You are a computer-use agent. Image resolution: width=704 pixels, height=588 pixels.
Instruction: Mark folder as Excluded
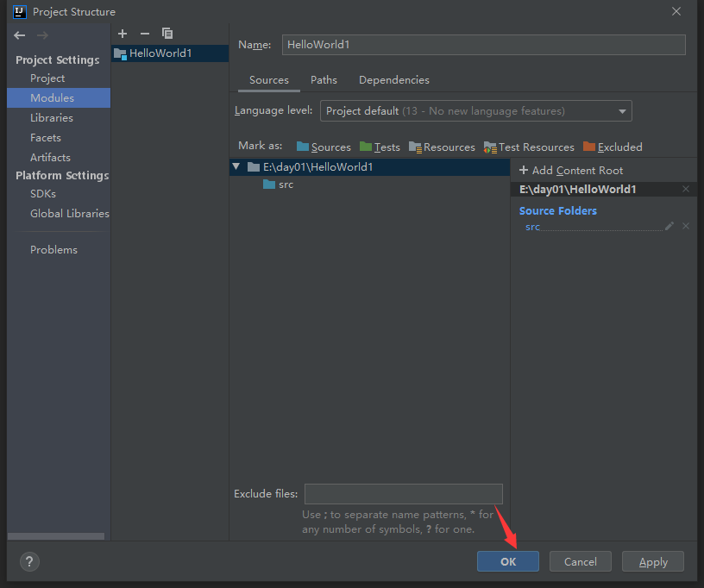click(613, 147)
